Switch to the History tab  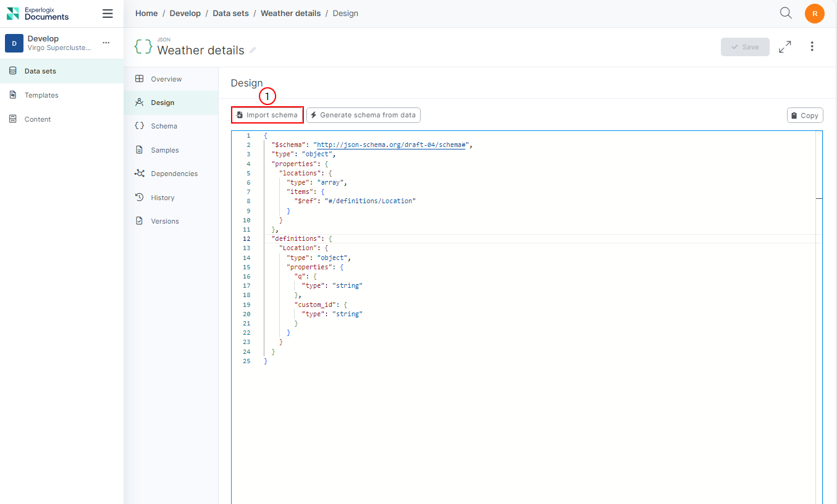(171, 198)
